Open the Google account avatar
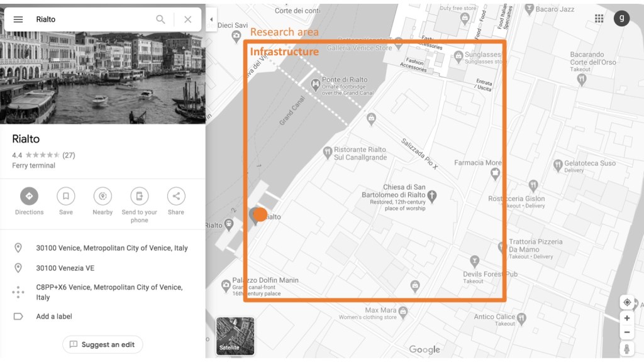 click(621, 19)
